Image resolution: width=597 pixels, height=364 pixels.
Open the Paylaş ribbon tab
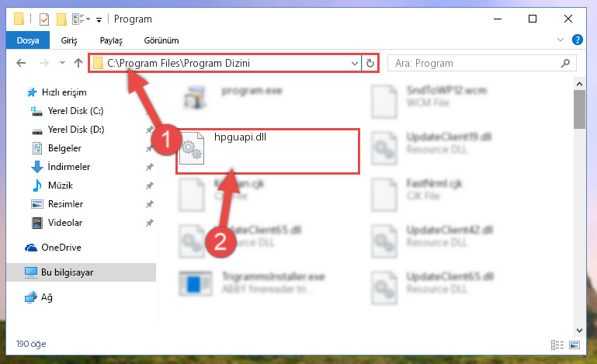111,40
